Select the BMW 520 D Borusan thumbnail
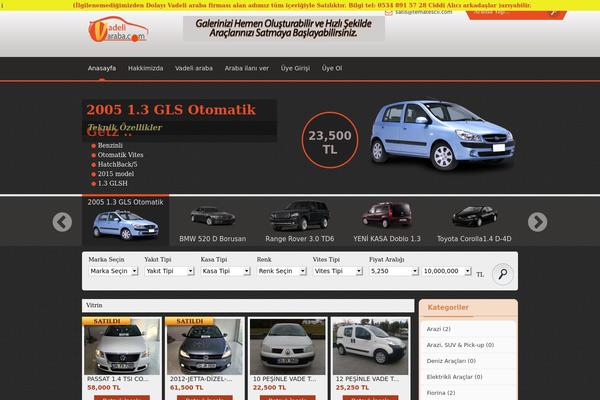 213,223
